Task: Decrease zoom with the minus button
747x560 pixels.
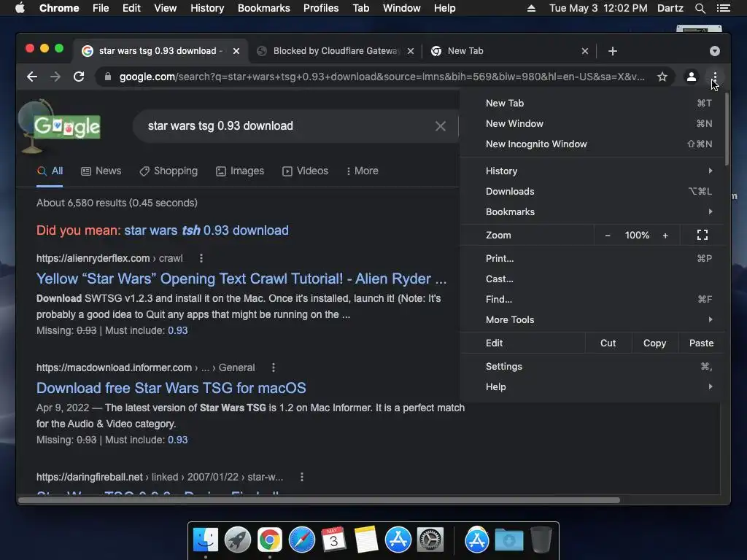Action: point(608,236)
